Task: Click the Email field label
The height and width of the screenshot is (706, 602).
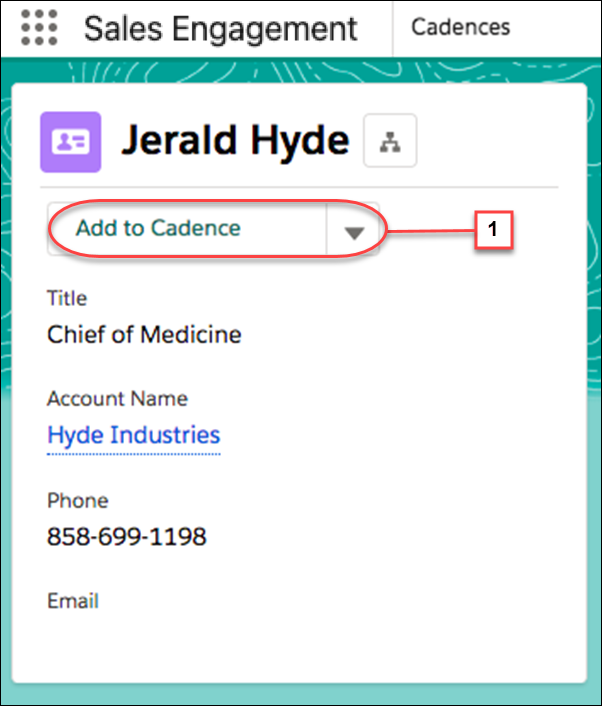Action: pos(73,601)
